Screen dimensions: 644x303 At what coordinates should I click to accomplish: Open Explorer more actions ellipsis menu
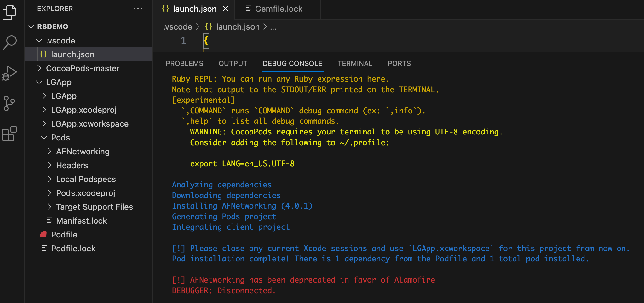[138, 9]
